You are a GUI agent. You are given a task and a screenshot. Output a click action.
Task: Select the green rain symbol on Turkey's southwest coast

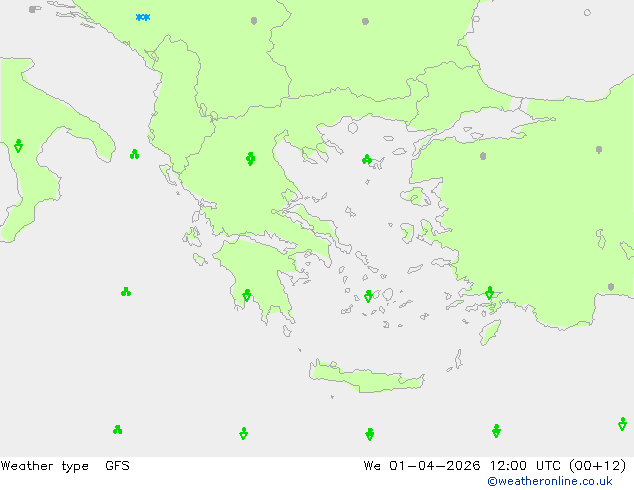pyautogui.click(x=489, y=293)
